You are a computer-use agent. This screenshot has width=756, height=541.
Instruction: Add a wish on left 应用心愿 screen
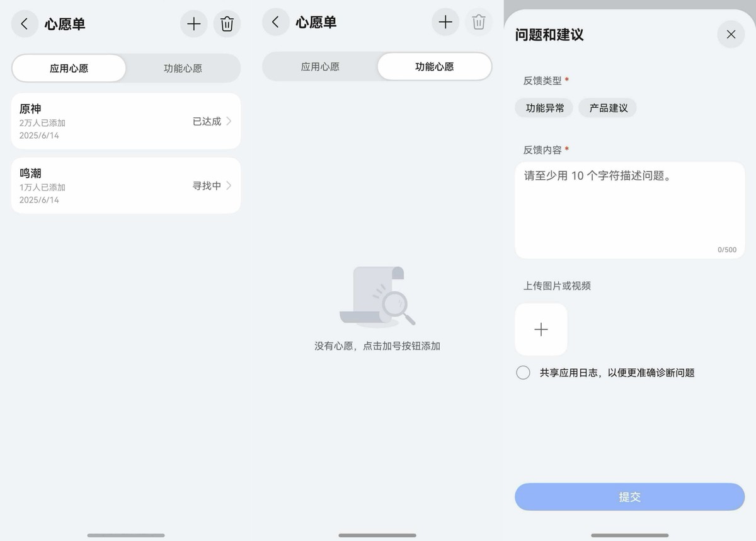tap(194, 24)
